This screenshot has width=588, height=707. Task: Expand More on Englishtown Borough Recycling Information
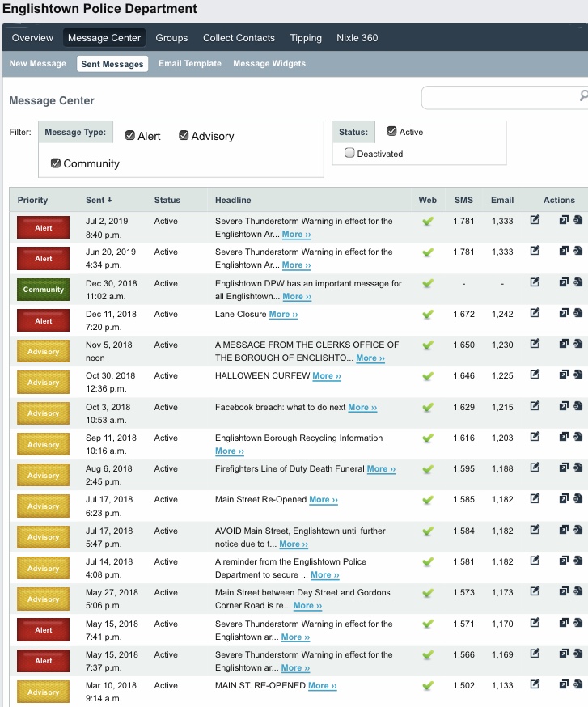[x=230, y=451]
